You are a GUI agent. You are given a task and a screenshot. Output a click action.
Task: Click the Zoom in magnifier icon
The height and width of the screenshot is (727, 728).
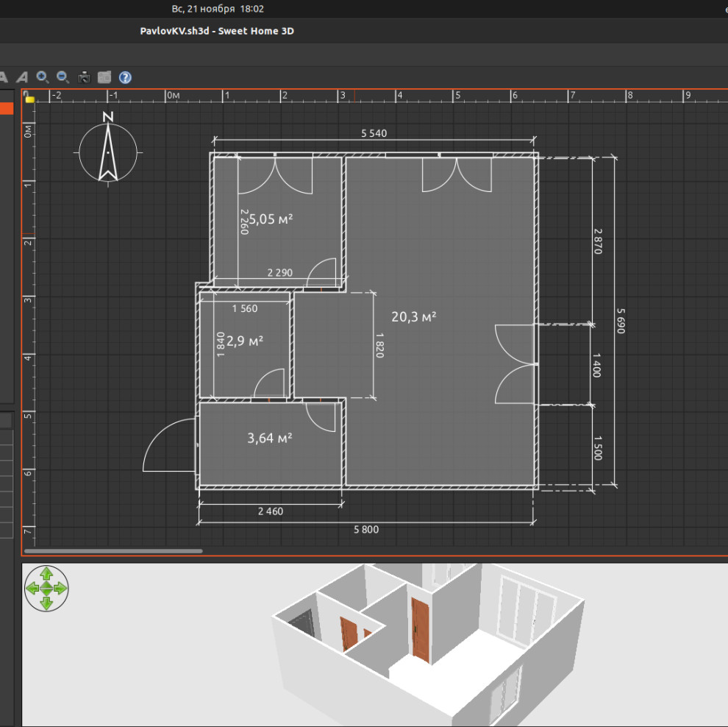point(43,77)
